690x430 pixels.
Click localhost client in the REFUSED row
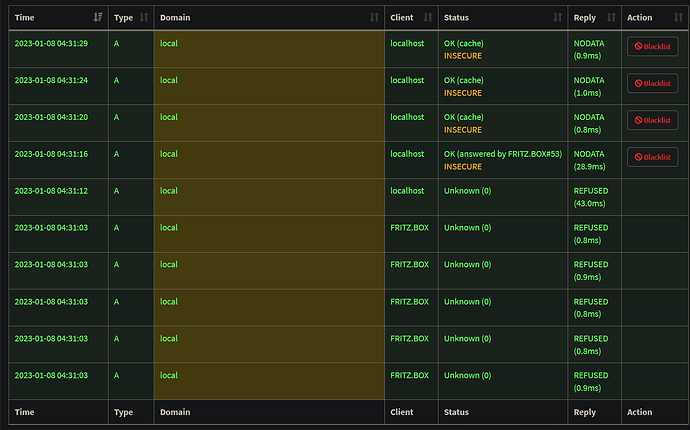coord(407,190)
